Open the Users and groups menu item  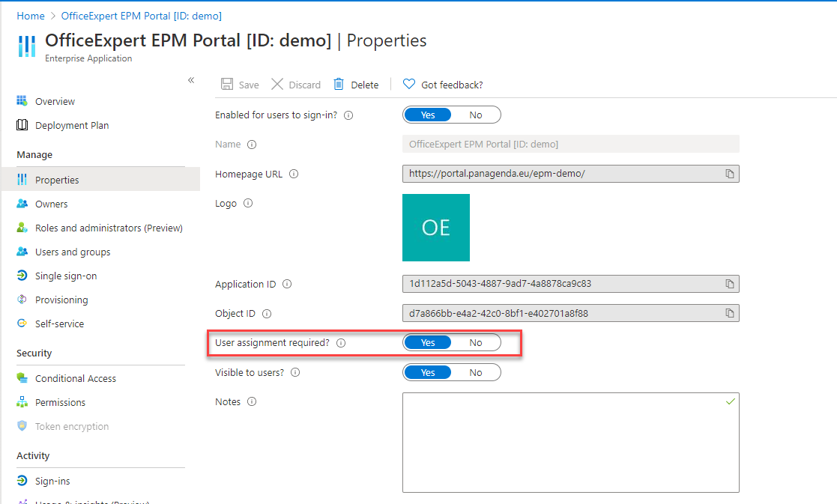point(73,252)
